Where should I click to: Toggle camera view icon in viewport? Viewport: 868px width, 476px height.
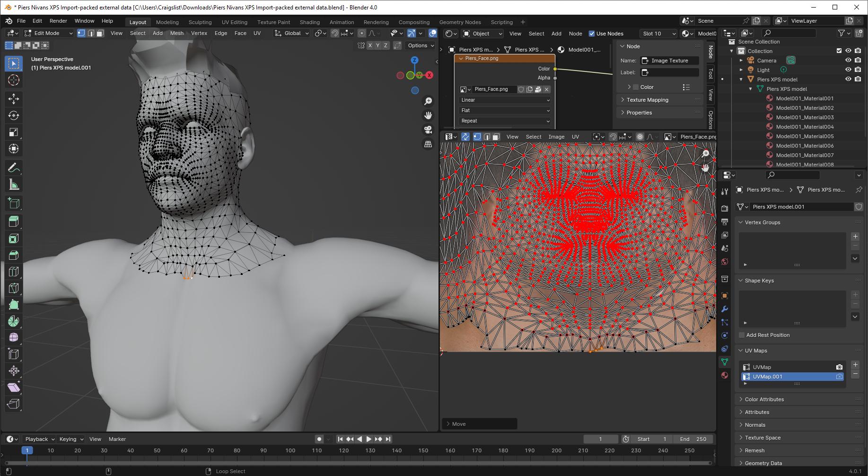[428, 130]
